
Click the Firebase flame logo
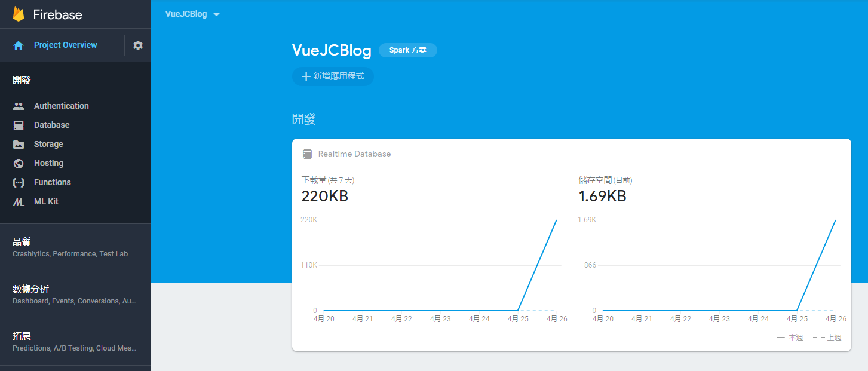(x=19, y=14)
